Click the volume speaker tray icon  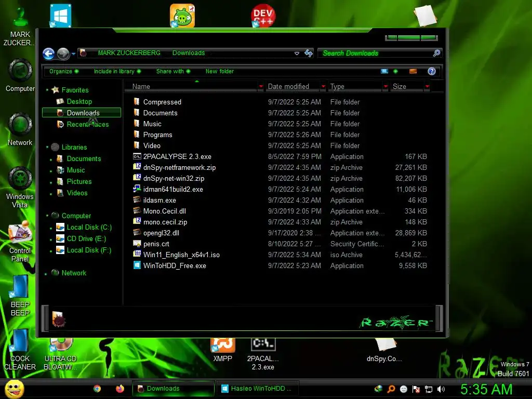point(441,389)
